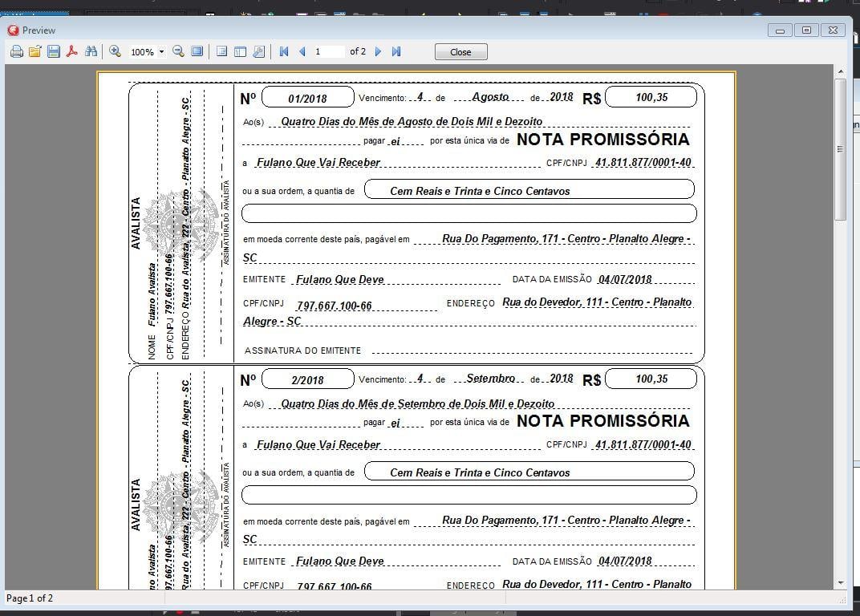Go to the next page
860x616 pixels.
[x=378, y=51]
